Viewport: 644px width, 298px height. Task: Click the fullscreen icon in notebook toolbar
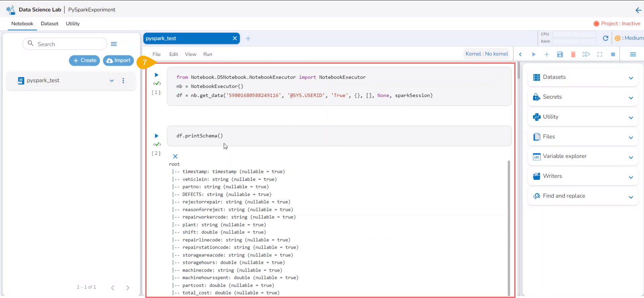[x=600, y=54]
